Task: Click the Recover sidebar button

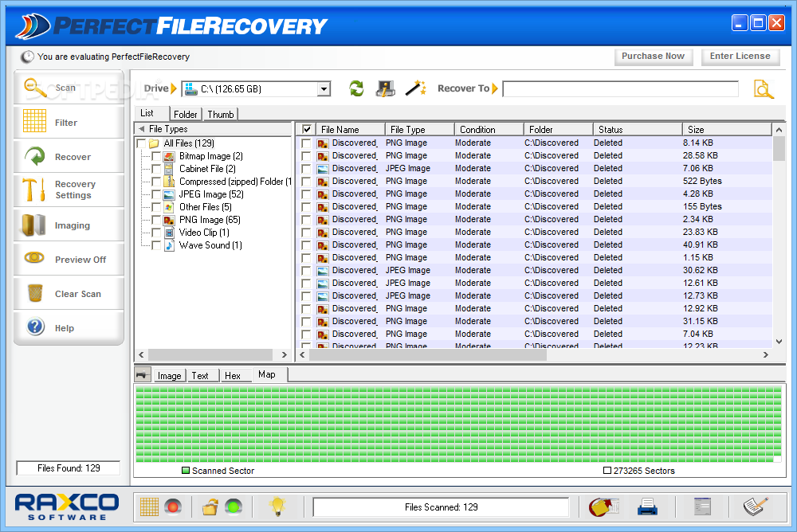Action: [69, 157]
